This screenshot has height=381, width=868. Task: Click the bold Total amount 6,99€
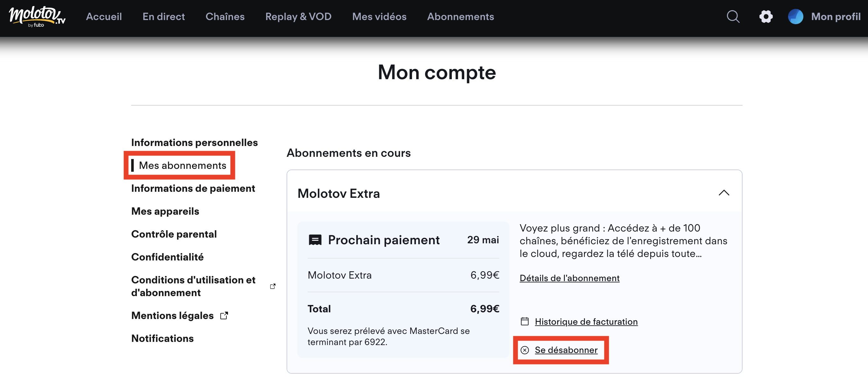[485, 309]
